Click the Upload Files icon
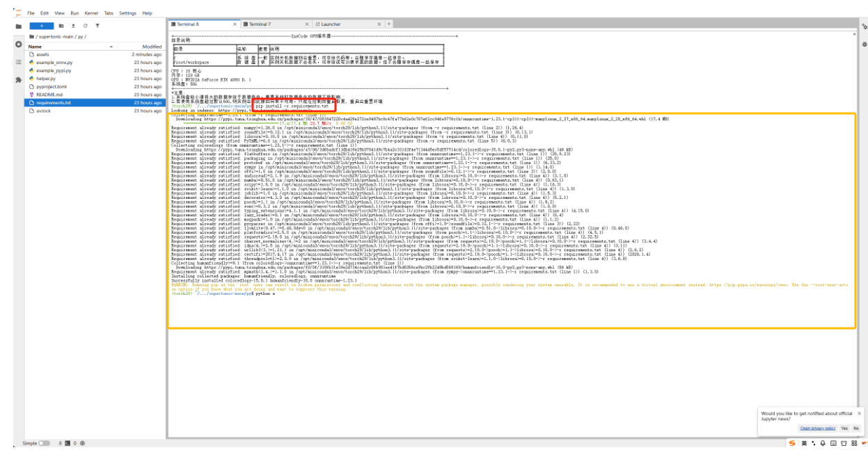This screenshot has width=868, height=450. [x=73, y=26]
